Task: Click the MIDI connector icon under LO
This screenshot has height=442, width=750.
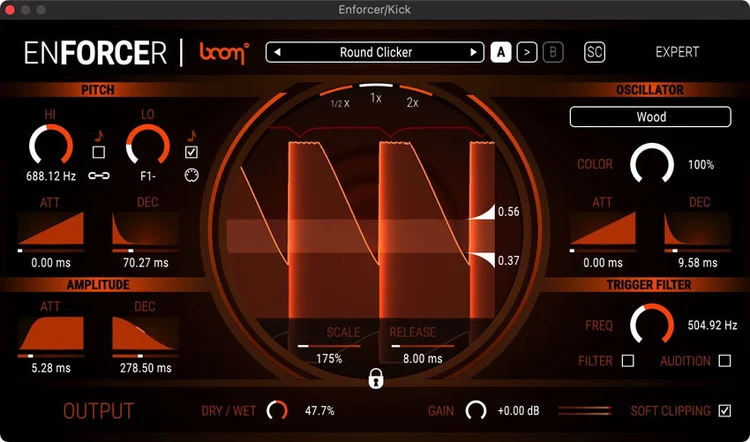Action: (x=191, y=176)
